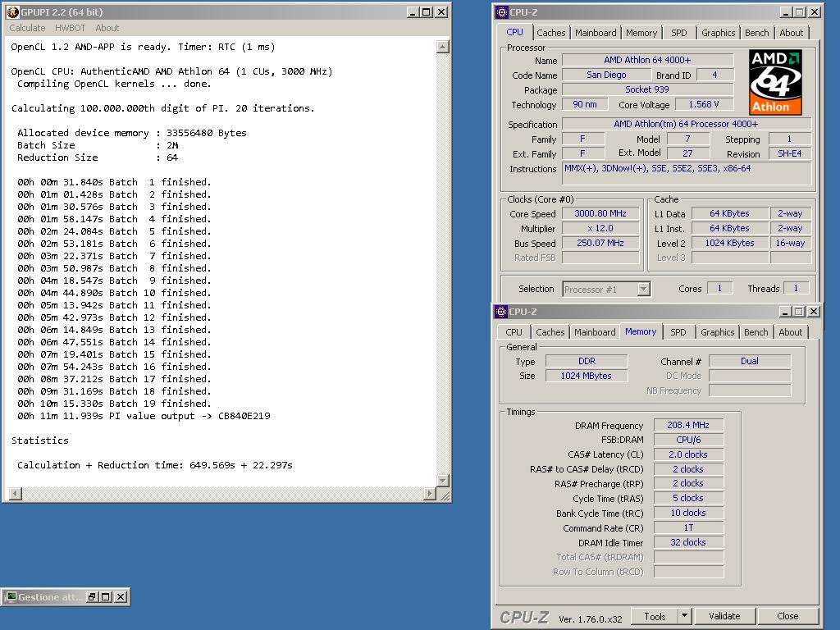Click the Validate button in CPU-Z
The width and height of the screenshot is (840, 630).
[724, 615]
